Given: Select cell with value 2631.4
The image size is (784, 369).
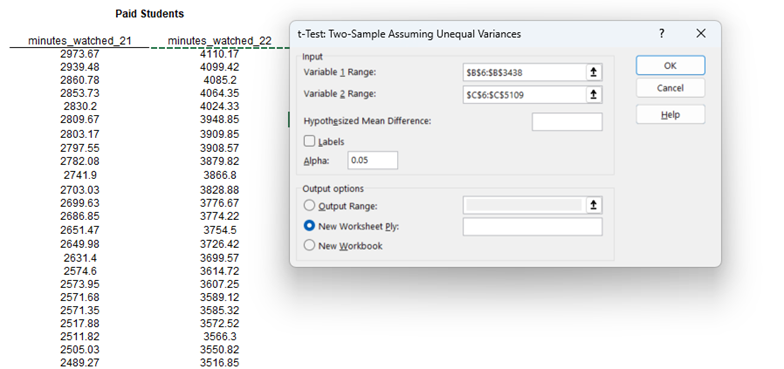Looking at the screenshot, I should 80,258.
